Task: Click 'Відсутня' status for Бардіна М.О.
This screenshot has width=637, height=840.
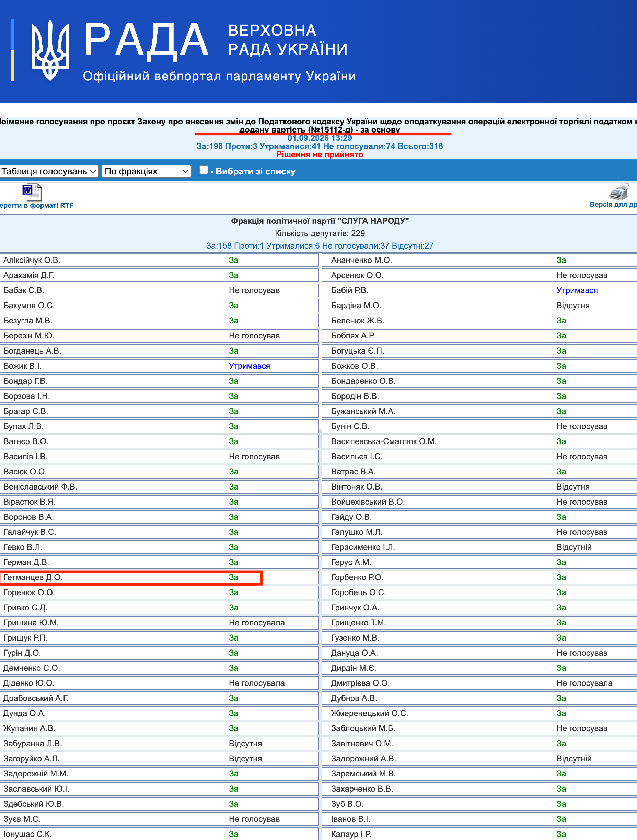Action: pos(573,306)
